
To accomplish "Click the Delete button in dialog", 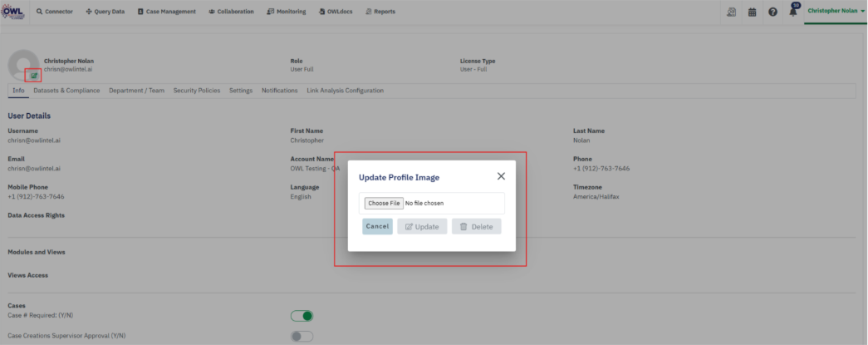I will 476,226.
